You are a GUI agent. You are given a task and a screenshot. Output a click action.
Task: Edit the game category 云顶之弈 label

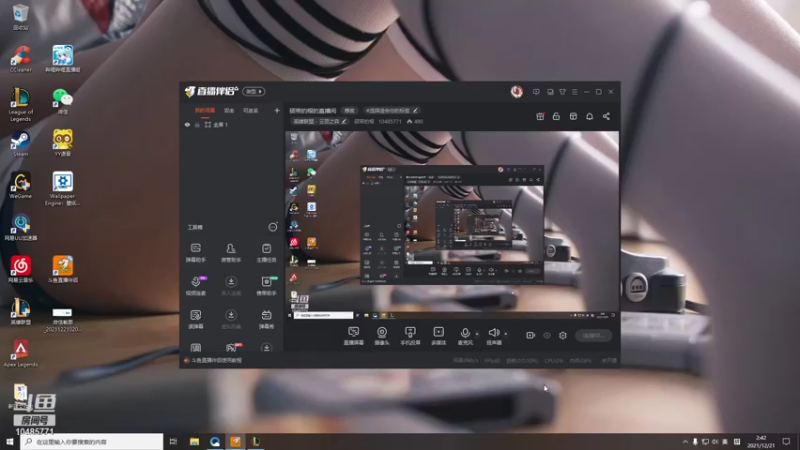[319, 121]
